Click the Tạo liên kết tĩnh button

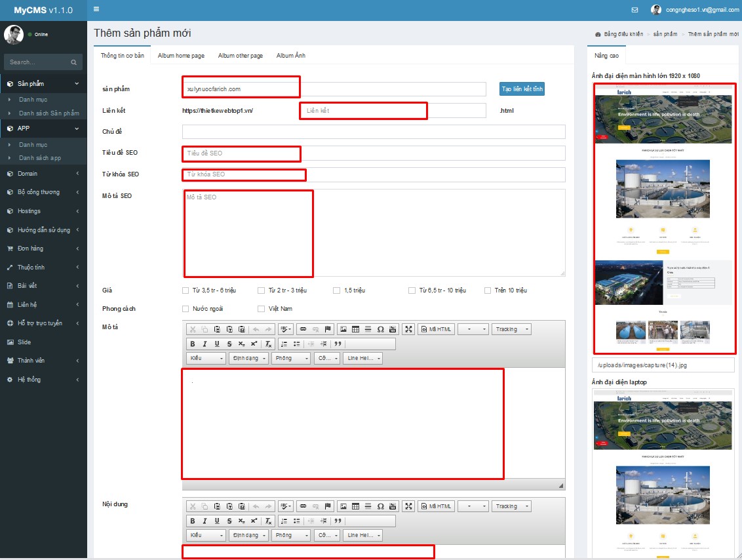[x=522, y=89]
